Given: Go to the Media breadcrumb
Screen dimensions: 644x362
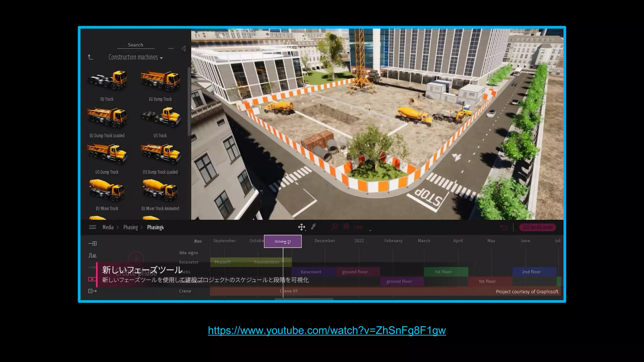Looking at the screenshot, I should pos(108,227).
